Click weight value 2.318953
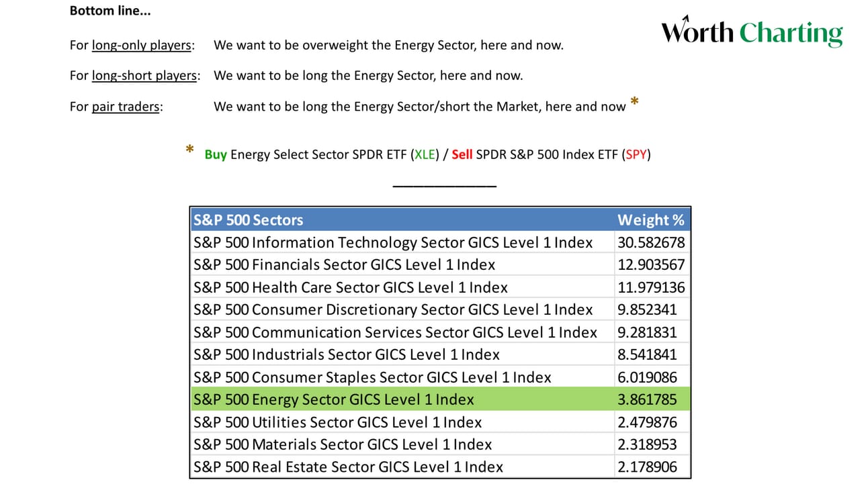Image resolution: width=868 pixels, height=488 pixels. 647,444
